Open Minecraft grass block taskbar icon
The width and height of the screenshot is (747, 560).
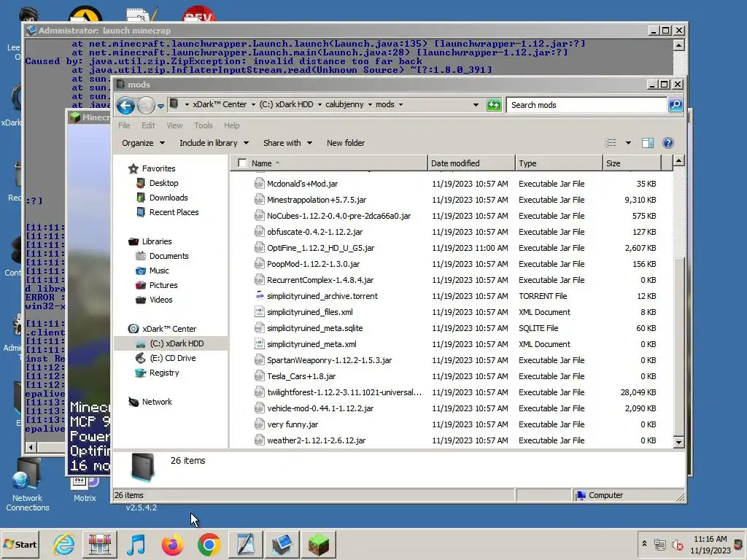tap(318, 544)
